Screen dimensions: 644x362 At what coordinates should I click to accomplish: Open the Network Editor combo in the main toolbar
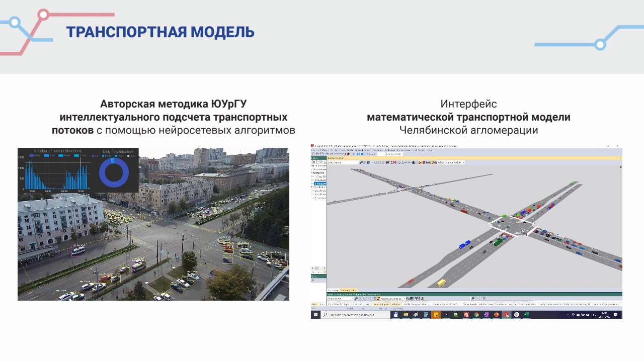point(395,154)
